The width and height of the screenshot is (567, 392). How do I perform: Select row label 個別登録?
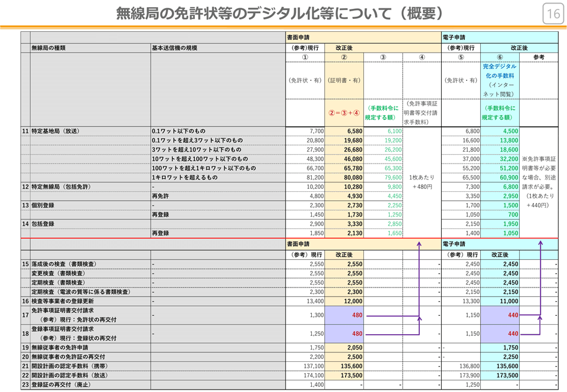[43, 205]
